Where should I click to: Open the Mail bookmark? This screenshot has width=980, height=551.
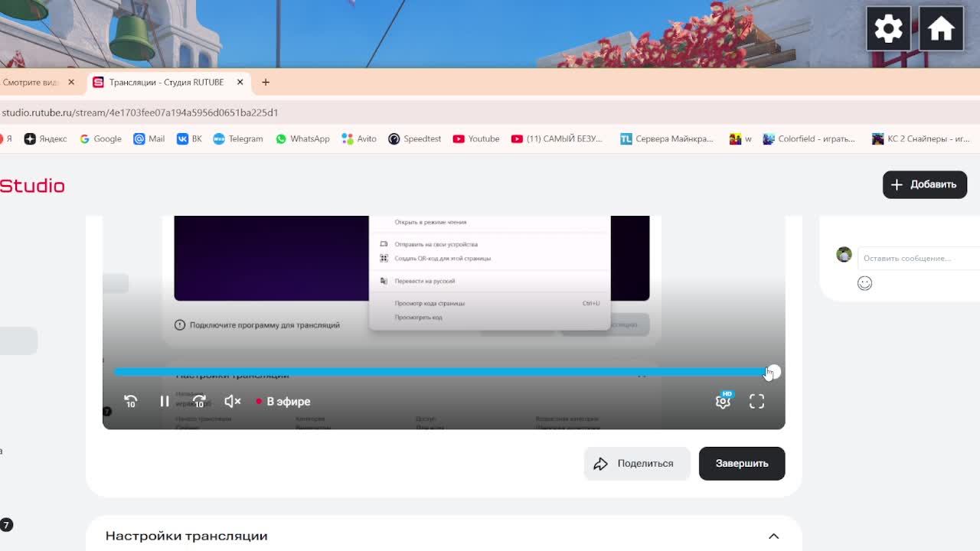click(149, 139)
